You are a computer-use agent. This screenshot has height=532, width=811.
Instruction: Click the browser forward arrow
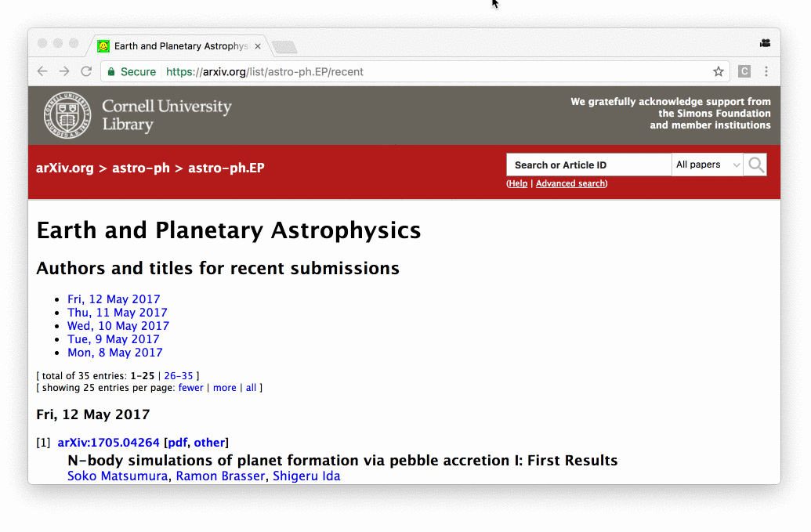pyautogui.click(x=64, y=71)
